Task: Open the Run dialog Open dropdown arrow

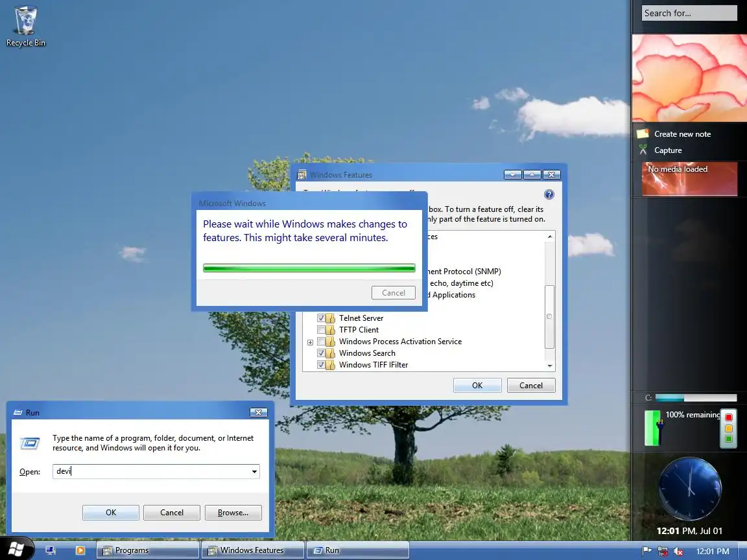Action: click(254, 471)
